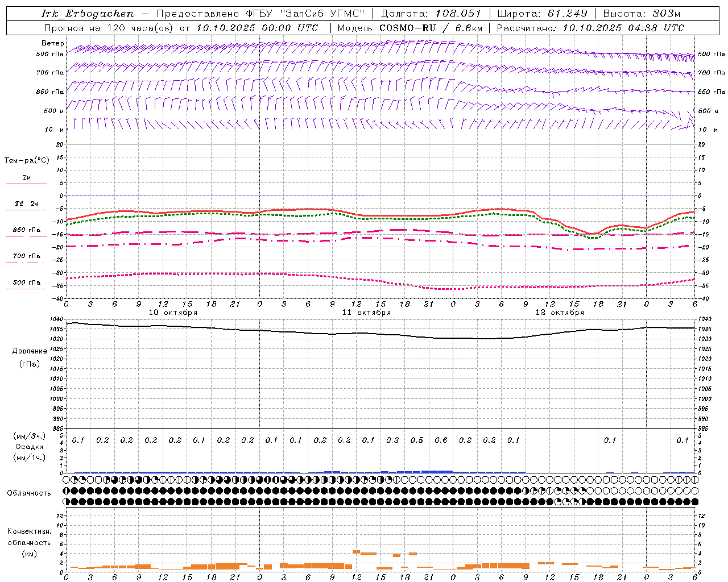This screenshot has height=582, width=728.
Task: Click the '11 октября' date label
Action: (x=366, y=313)
